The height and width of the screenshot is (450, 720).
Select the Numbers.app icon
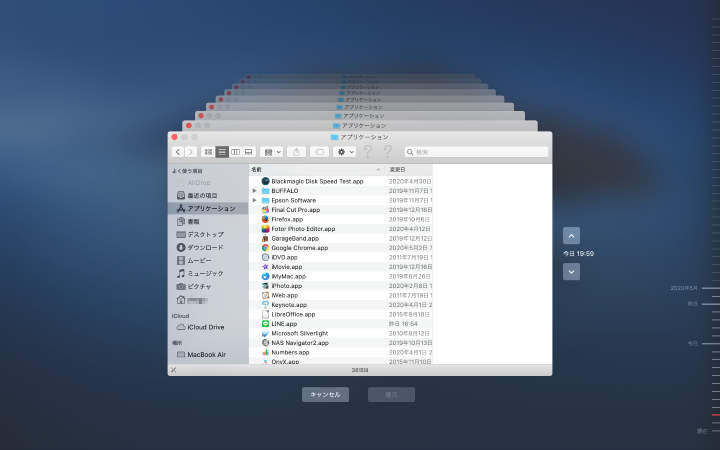265,352
